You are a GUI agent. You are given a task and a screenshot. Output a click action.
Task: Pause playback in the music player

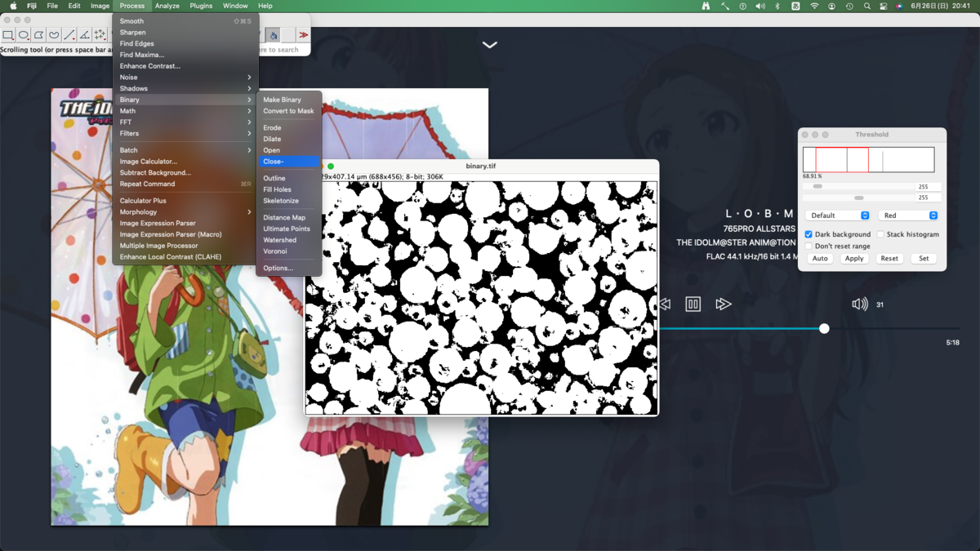point(693,304)
